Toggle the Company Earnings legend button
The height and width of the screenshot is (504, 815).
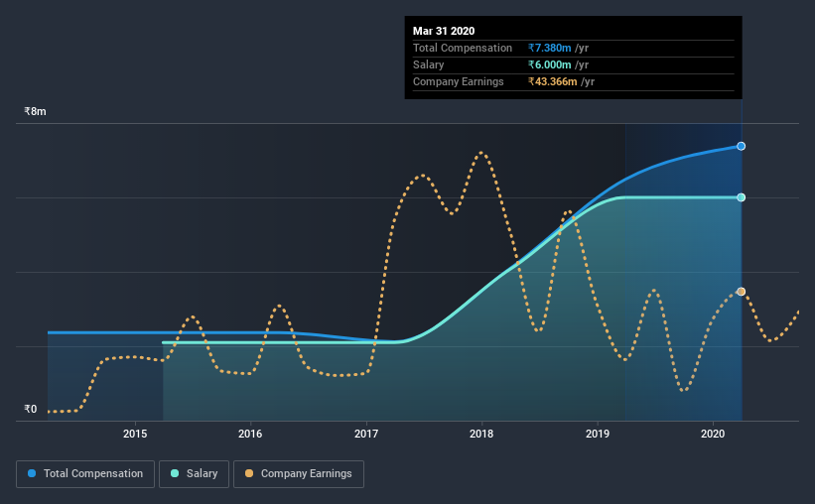[299, 474]
